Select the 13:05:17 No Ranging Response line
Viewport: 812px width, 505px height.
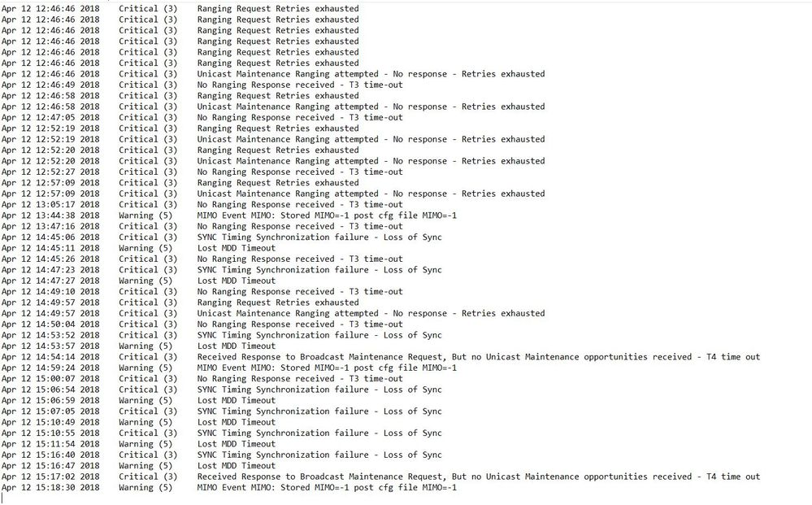[300, 204]
